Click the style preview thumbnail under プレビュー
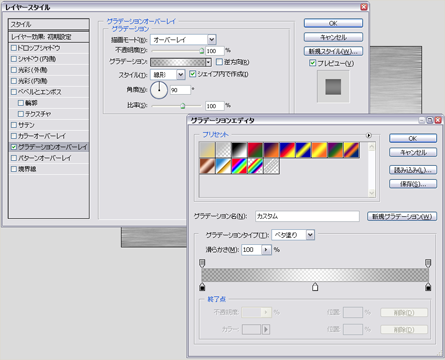 click(x=333, y=86)
